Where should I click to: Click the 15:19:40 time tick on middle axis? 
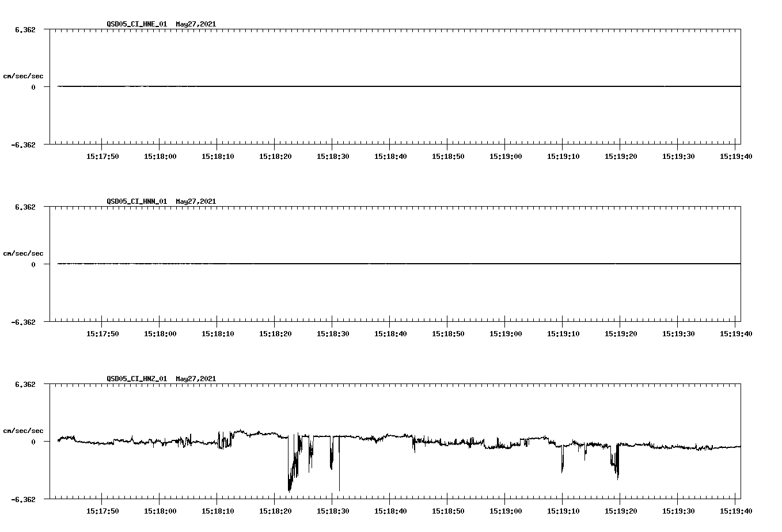[x=736, y=333]
